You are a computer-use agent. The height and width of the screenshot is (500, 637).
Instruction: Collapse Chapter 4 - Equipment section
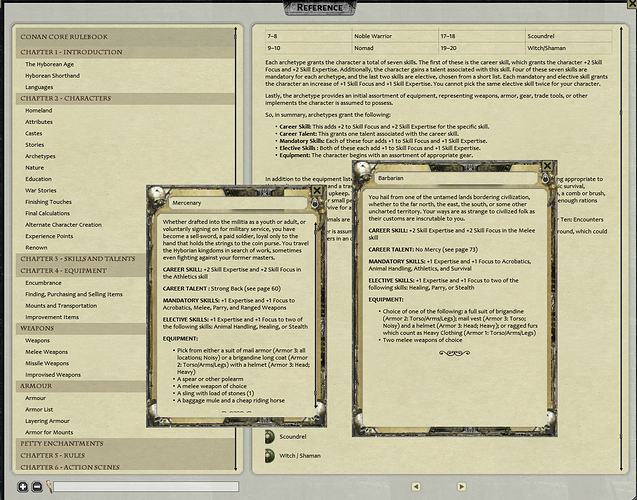[81, 271]
